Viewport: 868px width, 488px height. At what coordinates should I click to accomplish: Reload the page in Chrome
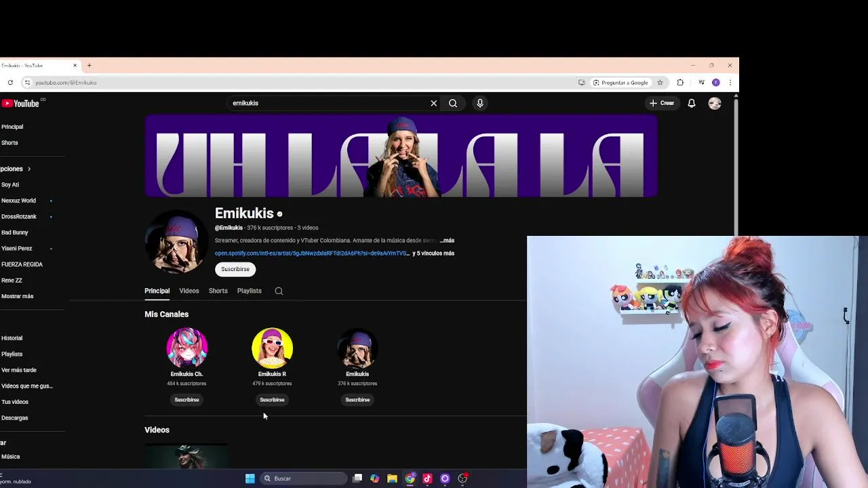pyautogui.click(x=10, y=83)
